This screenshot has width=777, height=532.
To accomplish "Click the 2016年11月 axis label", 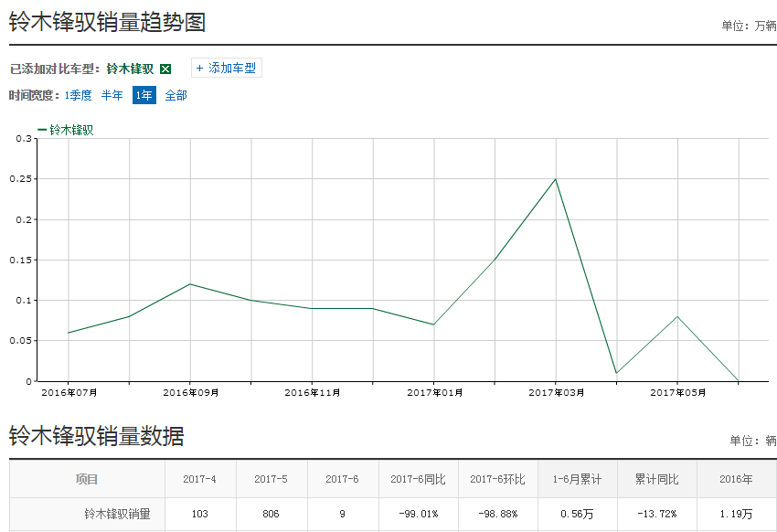I will (313, 393).
